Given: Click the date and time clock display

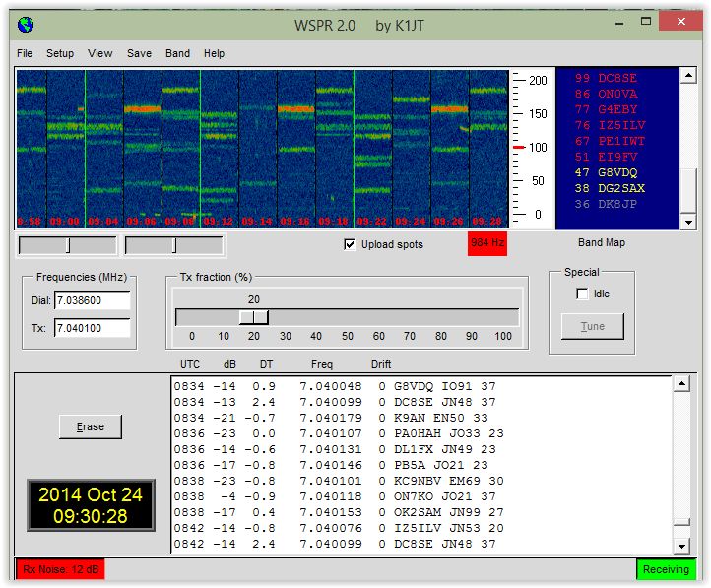Looking at the screenshot, I should 91,505.
